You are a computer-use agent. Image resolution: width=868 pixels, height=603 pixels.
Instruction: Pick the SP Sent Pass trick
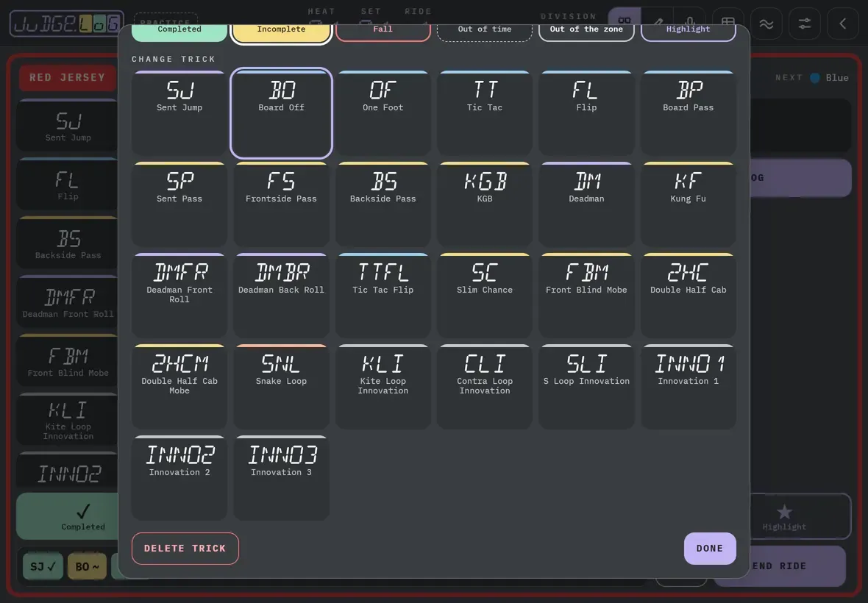coord(179,204)
